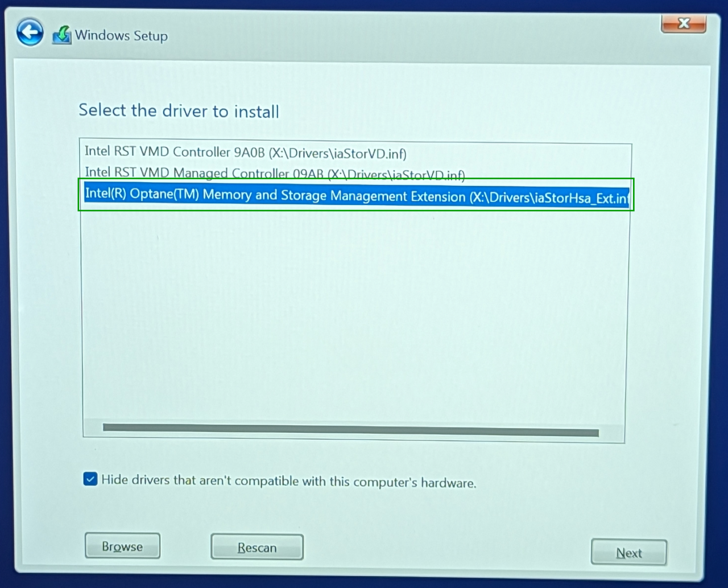
Task: Go back using the blue arrow button
Action: click(x=30, y=32)
